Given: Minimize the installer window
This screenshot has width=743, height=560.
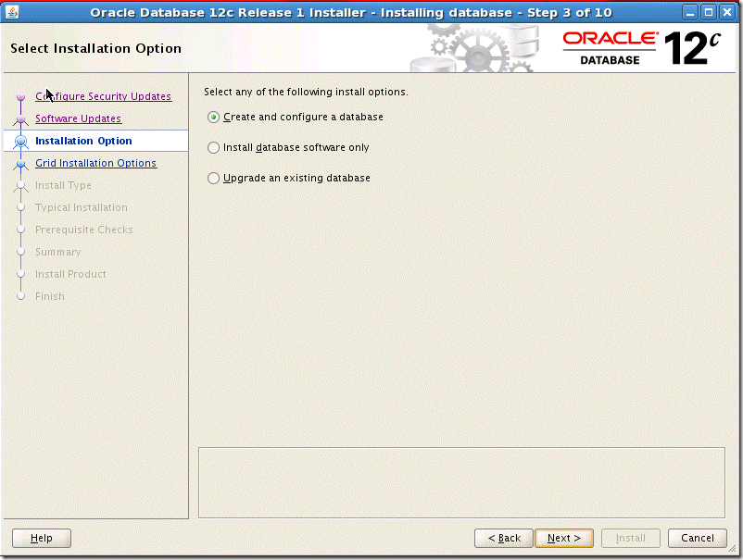Looking at the screenshot, I should click(x=690, y=12).
